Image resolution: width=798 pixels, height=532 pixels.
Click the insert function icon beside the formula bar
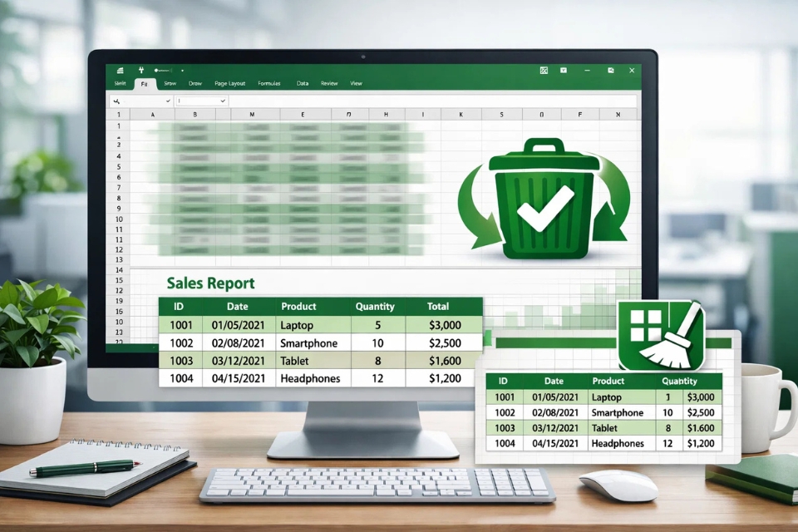116,101
